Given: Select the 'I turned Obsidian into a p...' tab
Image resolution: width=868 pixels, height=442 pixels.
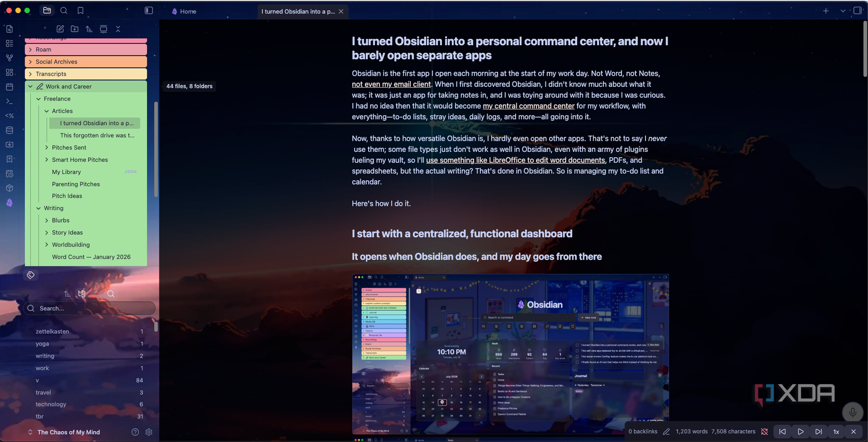Looking at the screenshot, I should pos(298,11).
